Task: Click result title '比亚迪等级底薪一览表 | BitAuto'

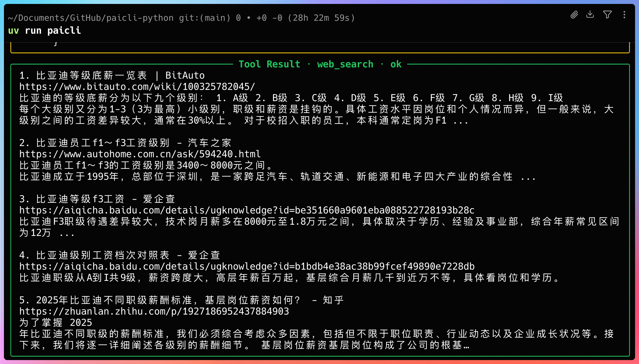Action: coord(112,75)
